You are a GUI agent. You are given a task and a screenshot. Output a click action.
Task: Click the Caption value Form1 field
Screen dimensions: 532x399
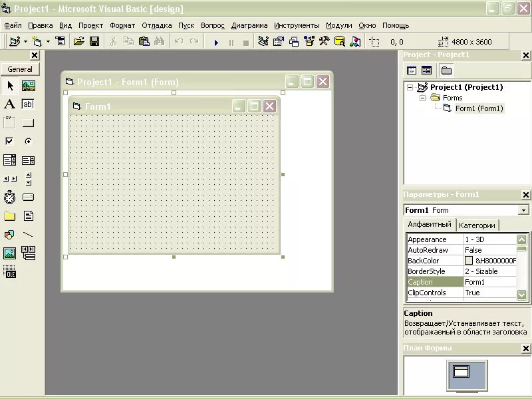[x=490, y=282]
